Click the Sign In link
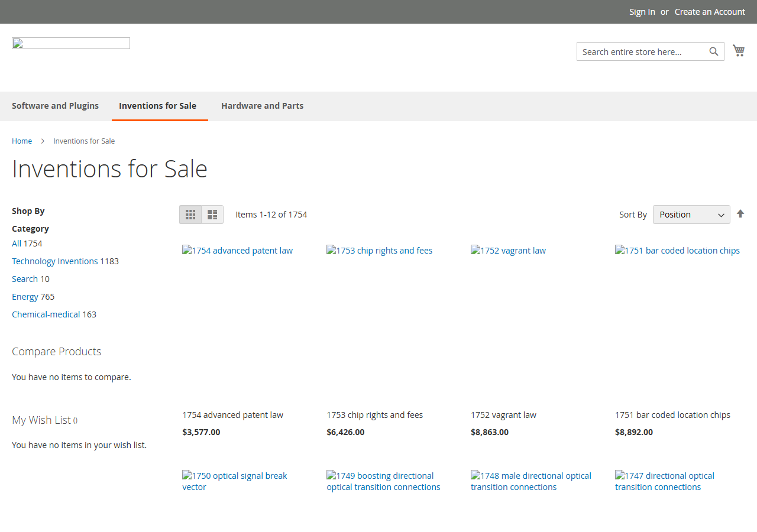 (642, 12)
